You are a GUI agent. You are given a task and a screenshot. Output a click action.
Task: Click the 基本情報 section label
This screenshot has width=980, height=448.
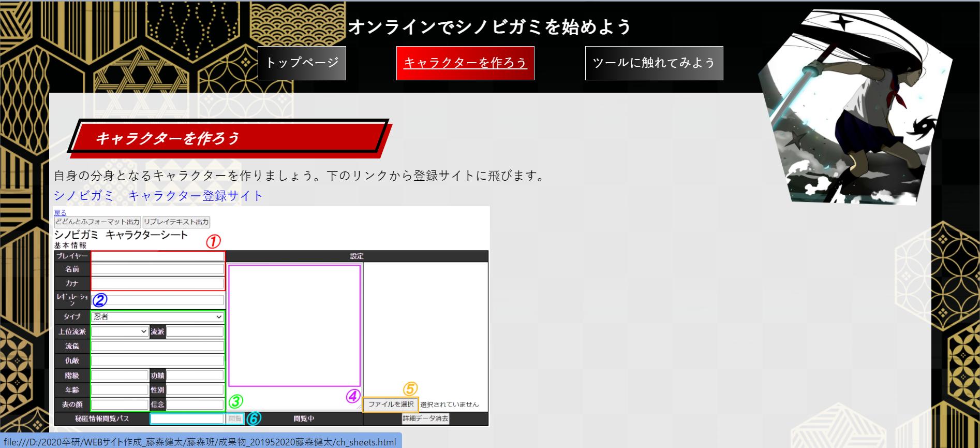tap(70, 245)
